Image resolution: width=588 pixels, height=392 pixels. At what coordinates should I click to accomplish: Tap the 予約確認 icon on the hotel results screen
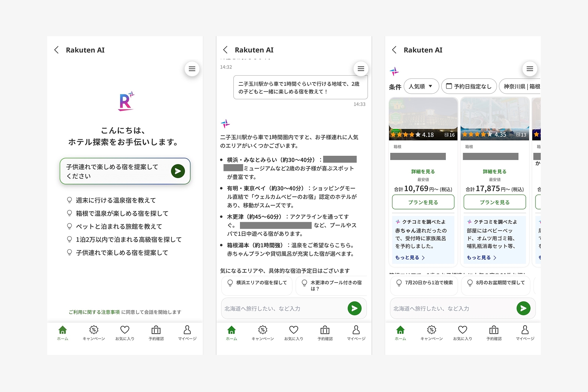[494, 330]
